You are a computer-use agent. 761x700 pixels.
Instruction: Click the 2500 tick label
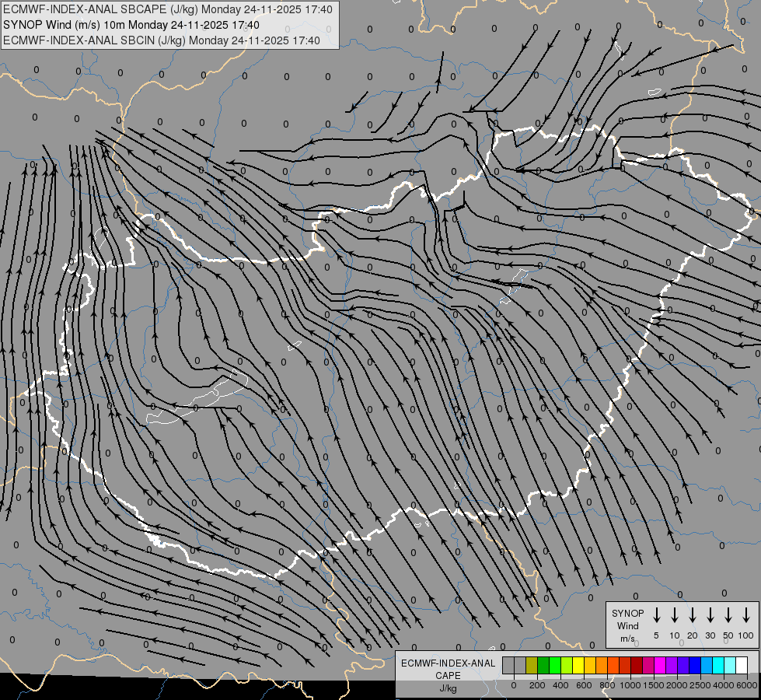pyautogui.click(x=700, y=685)
